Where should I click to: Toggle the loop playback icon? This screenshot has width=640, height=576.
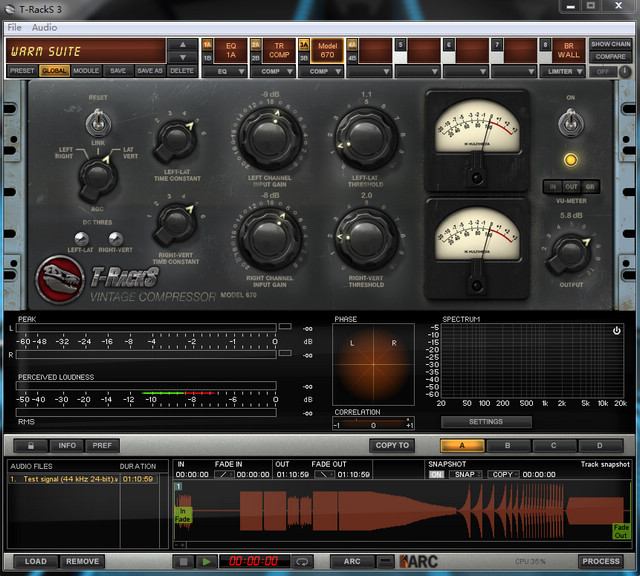click(302, 562)
